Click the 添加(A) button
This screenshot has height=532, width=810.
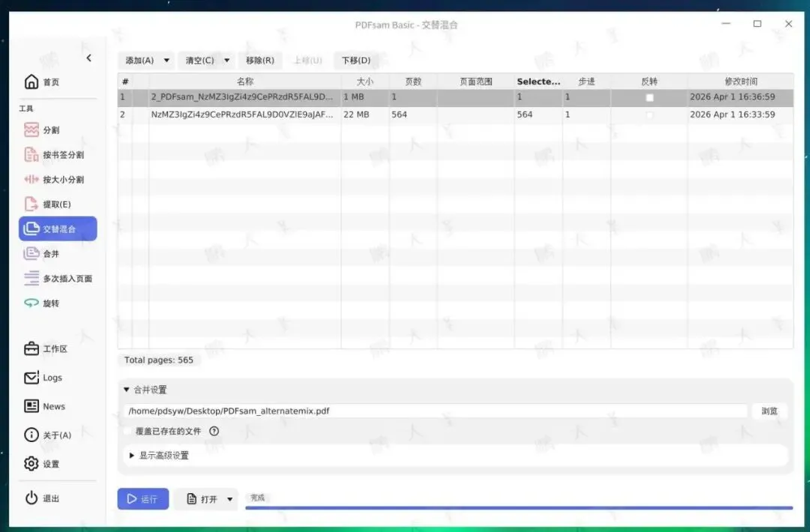point(139,61)
